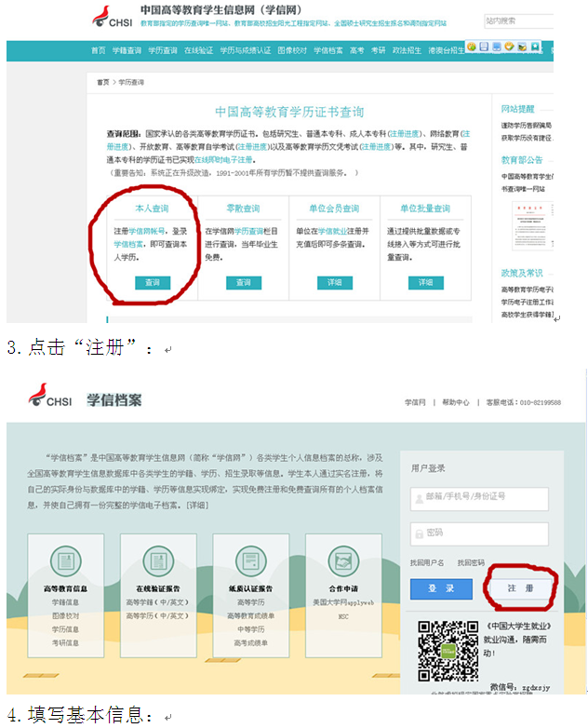Open 首页 in the teal navigation bar

pos(99,50)
